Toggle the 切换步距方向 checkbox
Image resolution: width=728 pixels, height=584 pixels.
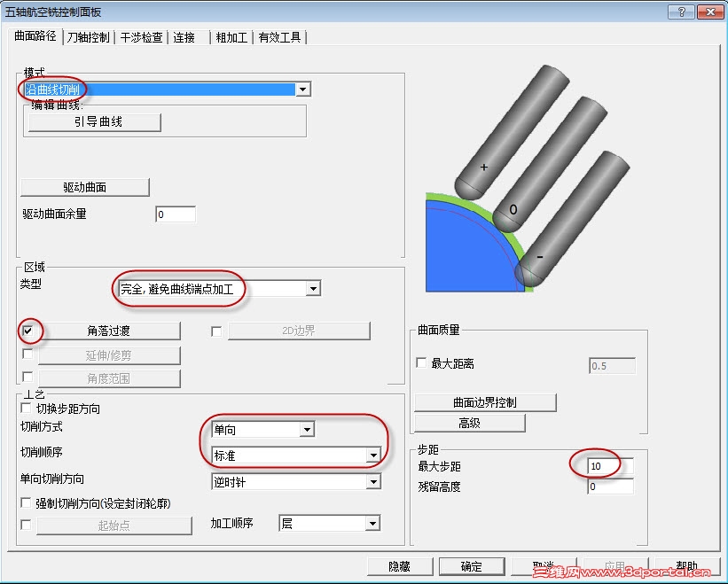(27, 409)
